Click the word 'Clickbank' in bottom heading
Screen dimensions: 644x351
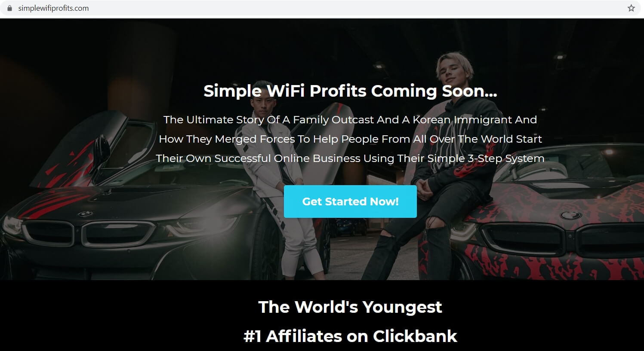click(x=415, y=336)
